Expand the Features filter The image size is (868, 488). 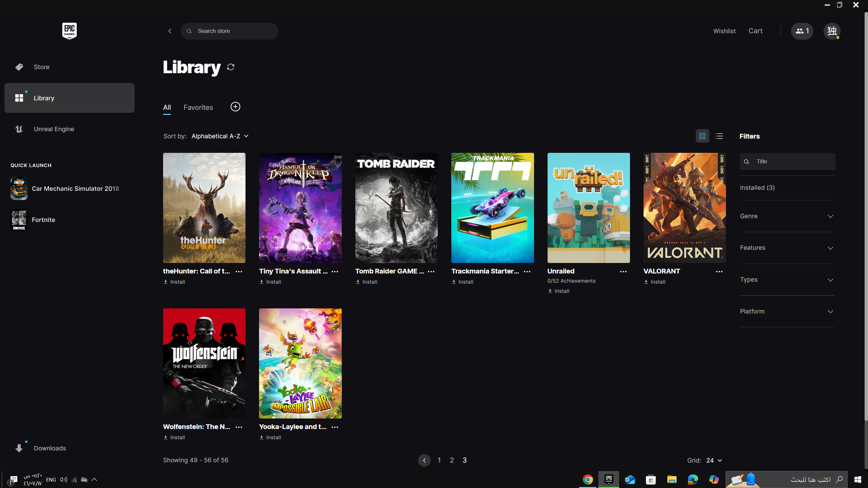pyautogui.click(x=787, y=248)
